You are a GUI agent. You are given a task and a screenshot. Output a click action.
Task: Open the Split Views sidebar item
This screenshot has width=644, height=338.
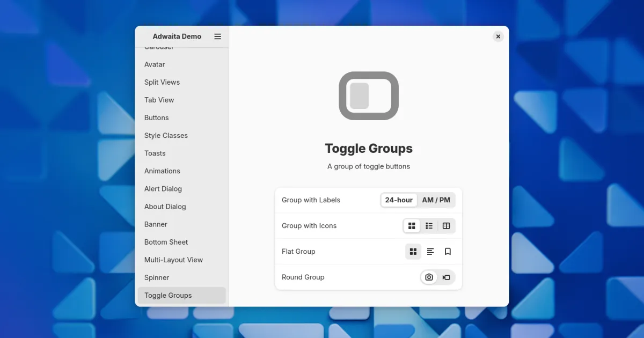tap(162, 82)
